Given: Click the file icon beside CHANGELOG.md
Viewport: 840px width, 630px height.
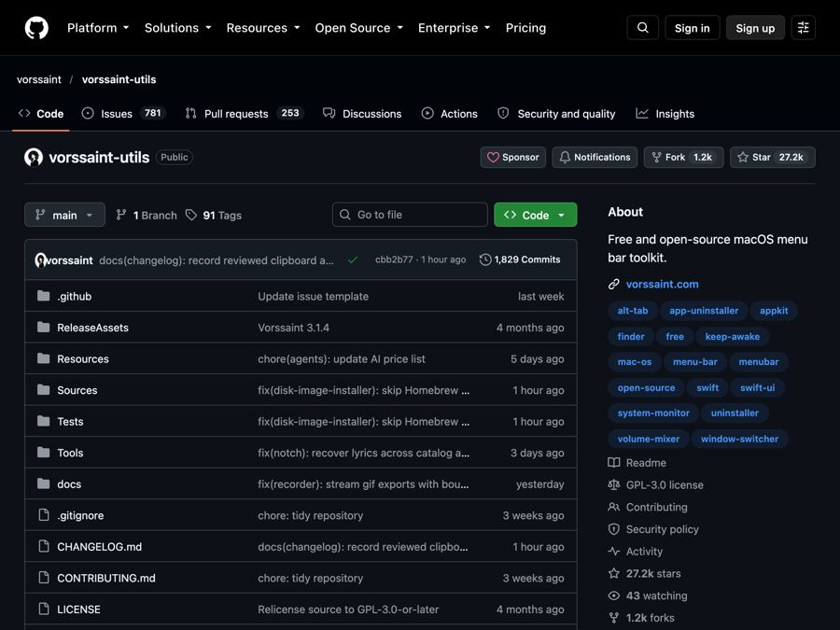Looking at the screenshot, I should (43, 546).
